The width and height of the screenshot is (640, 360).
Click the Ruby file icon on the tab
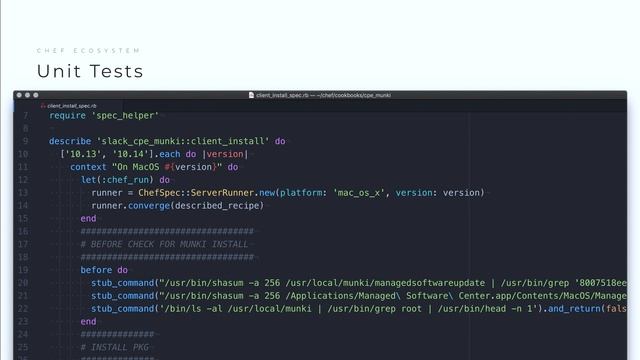click(x=43, y=106)
